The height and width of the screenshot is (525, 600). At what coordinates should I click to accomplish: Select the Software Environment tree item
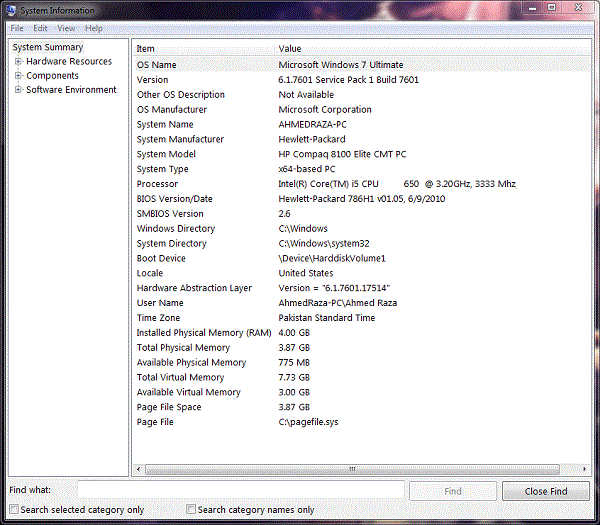[71, 90]
